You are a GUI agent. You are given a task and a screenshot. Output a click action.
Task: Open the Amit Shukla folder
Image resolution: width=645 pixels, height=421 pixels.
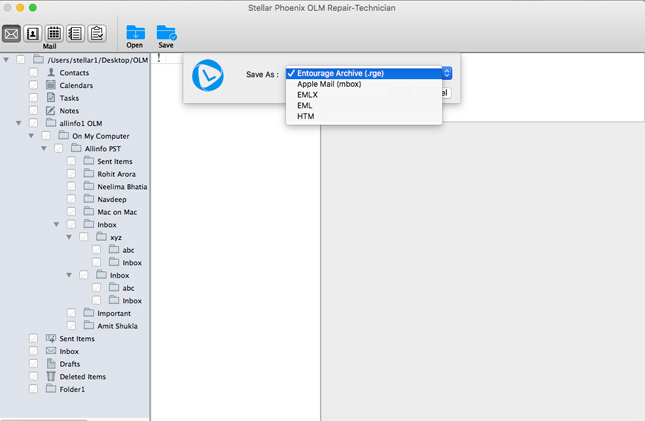(117, 326)
